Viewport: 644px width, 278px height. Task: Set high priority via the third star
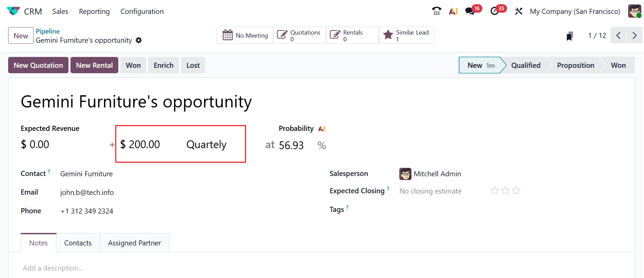[516, 191]
